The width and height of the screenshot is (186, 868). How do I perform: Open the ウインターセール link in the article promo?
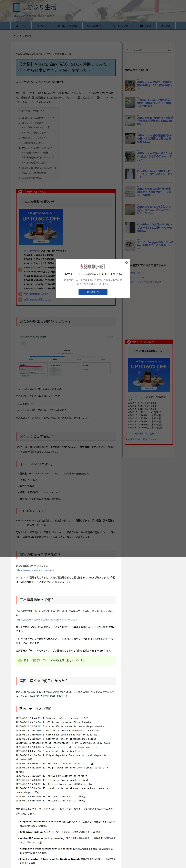pyautogui.click(x=32, y=251)
